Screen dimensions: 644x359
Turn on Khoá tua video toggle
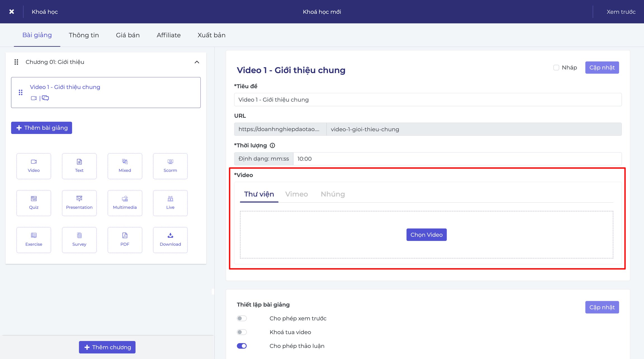242,332
